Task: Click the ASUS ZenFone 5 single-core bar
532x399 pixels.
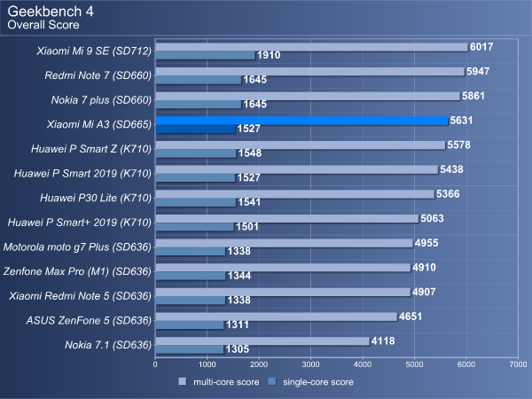Action: pos(190,325)
